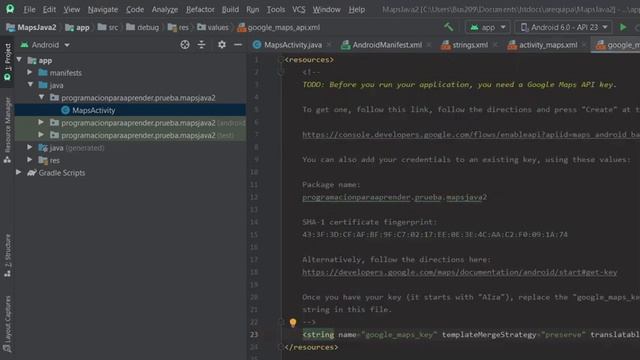Image resolution: width=640 pixels, height=360 pixels.
Task: Click line number 12 in gutter
Action: click(254, 197)
